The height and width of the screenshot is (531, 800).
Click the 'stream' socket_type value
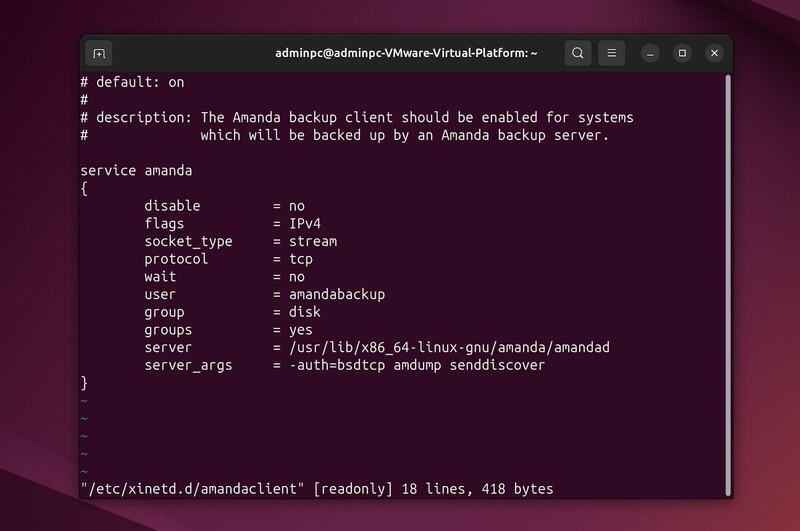point(313,241)
